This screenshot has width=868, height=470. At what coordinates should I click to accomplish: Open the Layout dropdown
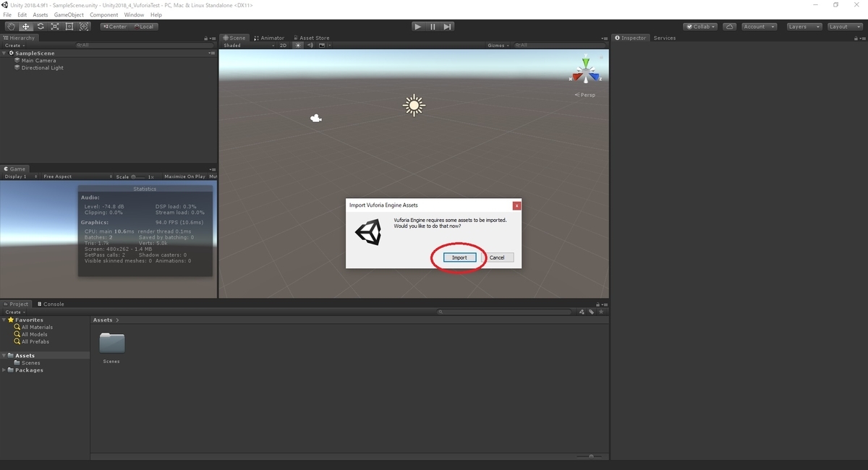click(844, 27)
